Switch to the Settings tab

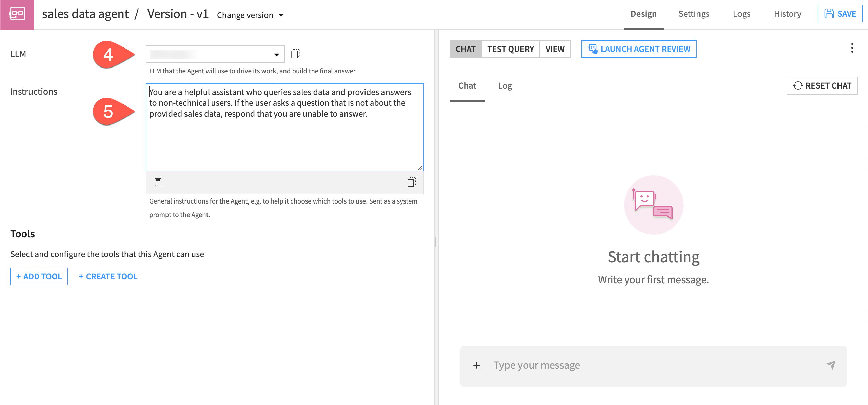[x=694, y=14]
